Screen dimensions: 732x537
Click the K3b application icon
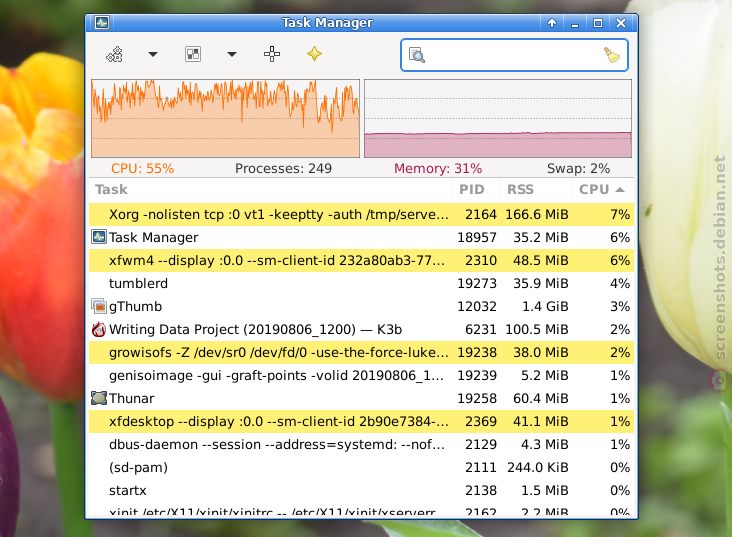point(99,329)
